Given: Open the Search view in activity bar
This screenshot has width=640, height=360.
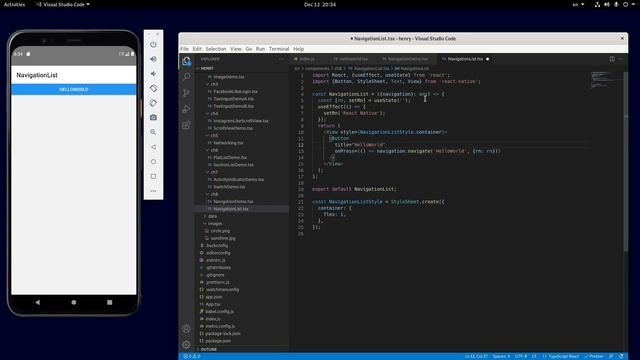Looking at the screenshot, I should pyautogui.click(x=187, y=77).
